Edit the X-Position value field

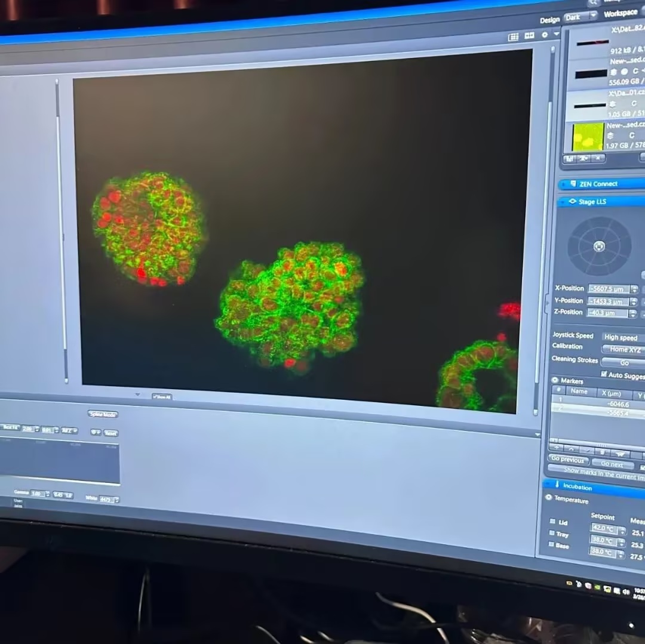609,289
